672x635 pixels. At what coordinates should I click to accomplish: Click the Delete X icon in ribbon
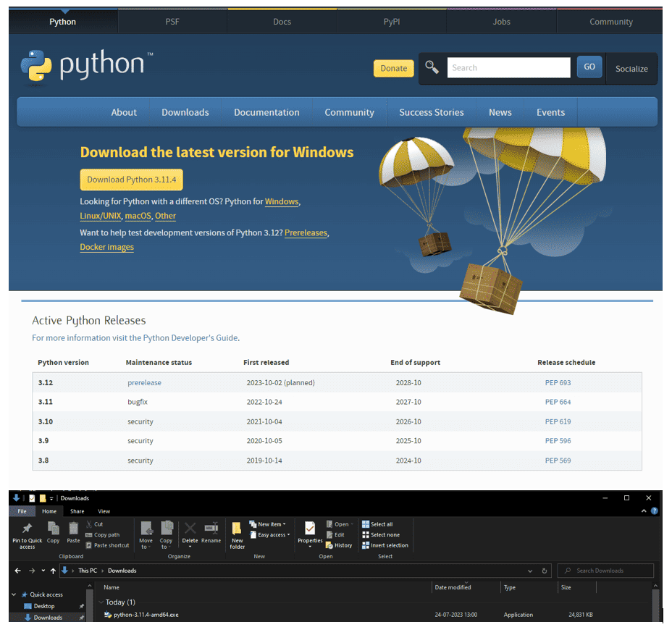pos(190,528)
